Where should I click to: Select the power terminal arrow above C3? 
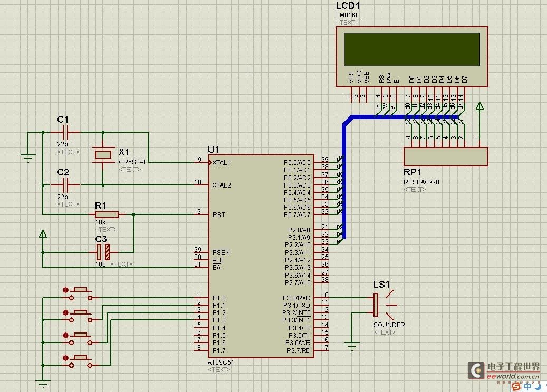[x=43, y=234]
